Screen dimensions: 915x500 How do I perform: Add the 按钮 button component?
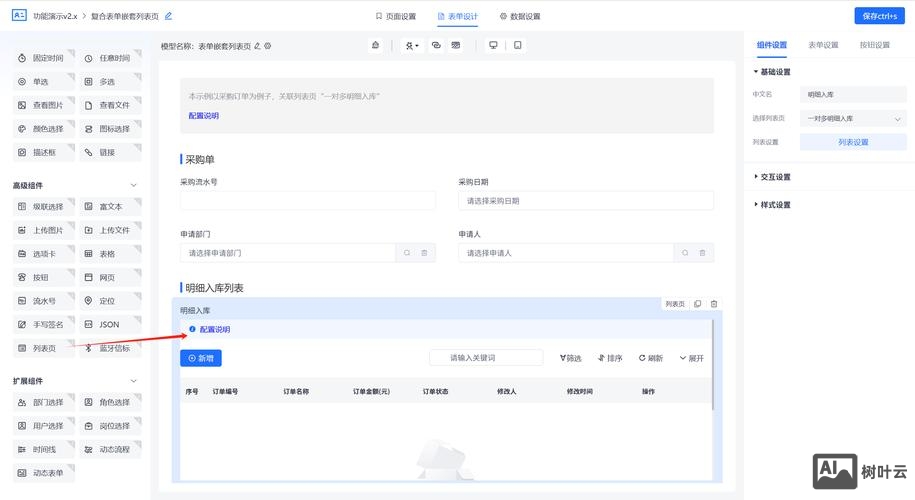pyautogui.click(x=44, y=277)
